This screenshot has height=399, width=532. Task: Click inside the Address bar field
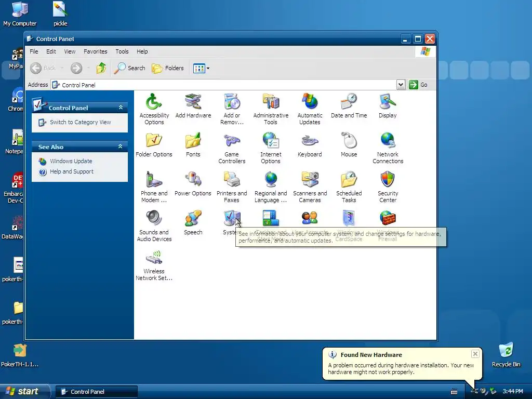(224, 85)
